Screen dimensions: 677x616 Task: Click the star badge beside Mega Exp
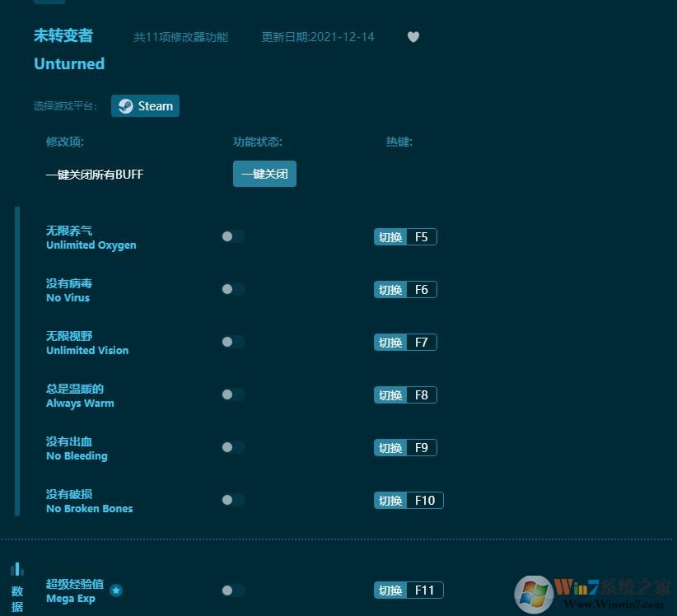(116, 590)
